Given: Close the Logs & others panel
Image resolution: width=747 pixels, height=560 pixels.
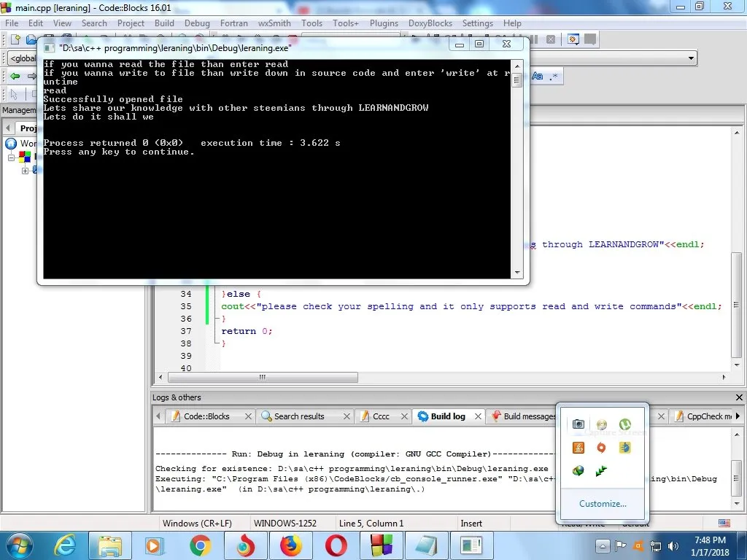Looking at the screenshot, I should coord(739,397).
